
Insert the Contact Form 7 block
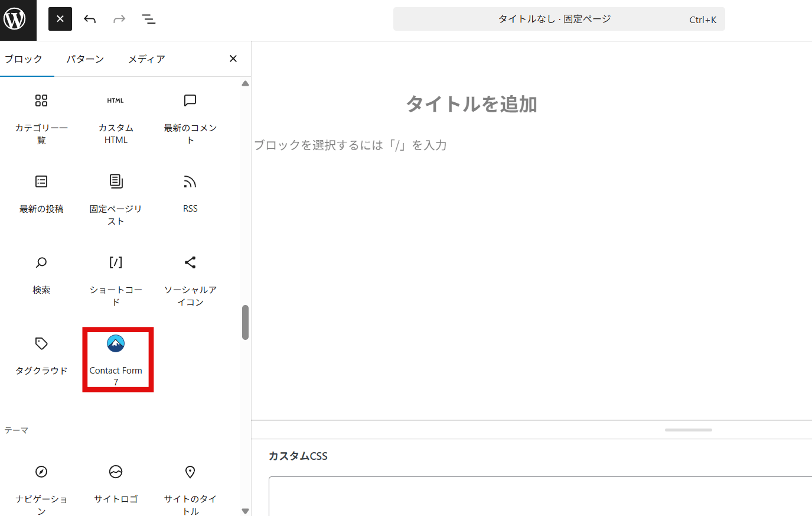pos(116,358)
